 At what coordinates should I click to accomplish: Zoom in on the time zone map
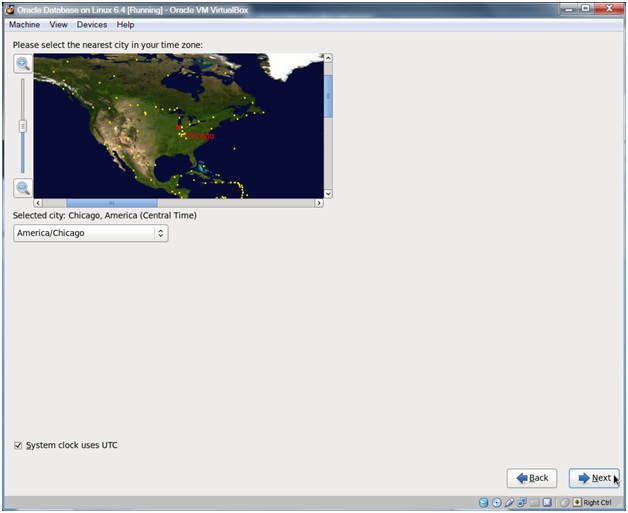[22, 64]
